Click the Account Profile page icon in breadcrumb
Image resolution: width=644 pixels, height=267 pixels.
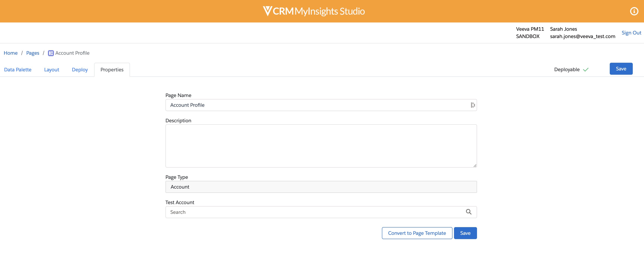(51, 53)
